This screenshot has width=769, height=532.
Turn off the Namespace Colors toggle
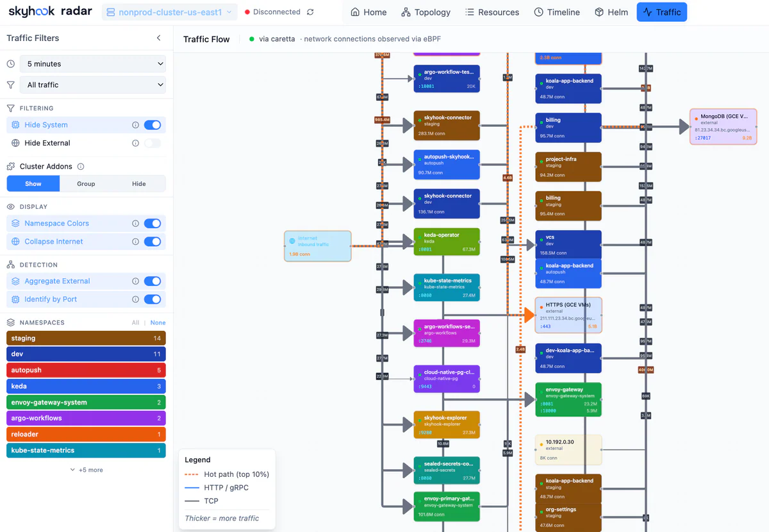[x=153, y=224]
